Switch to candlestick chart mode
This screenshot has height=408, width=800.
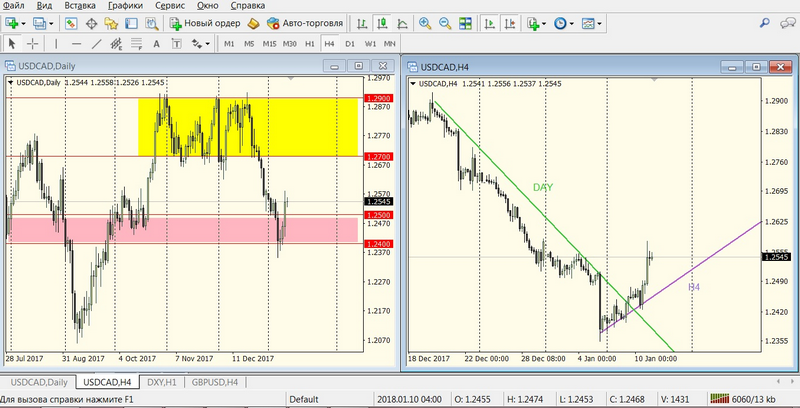[x=383, y=23]
